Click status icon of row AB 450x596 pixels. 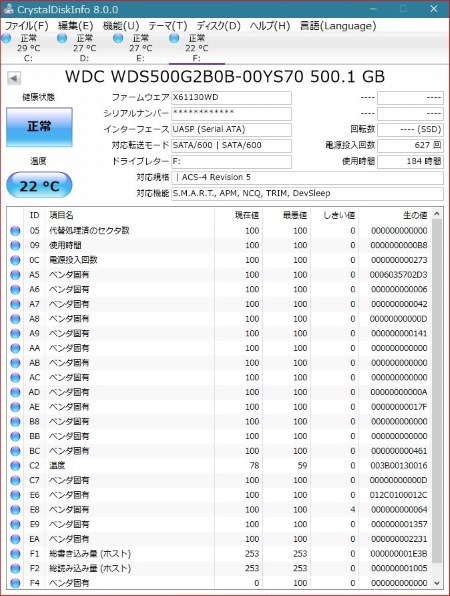tap(15, 363)
